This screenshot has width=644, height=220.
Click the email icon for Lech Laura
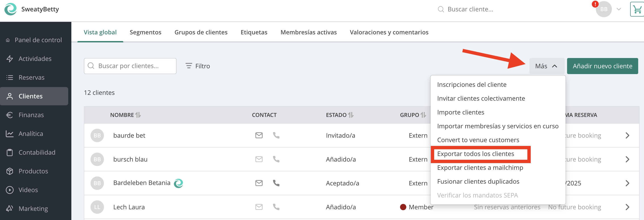(x=259, y=207)
